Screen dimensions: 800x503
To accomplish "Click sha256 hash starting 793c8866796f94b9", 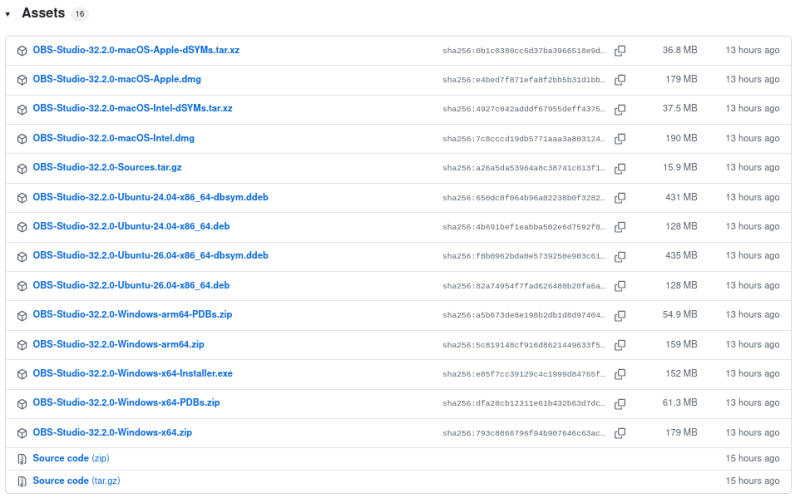I will pos(523,433).
